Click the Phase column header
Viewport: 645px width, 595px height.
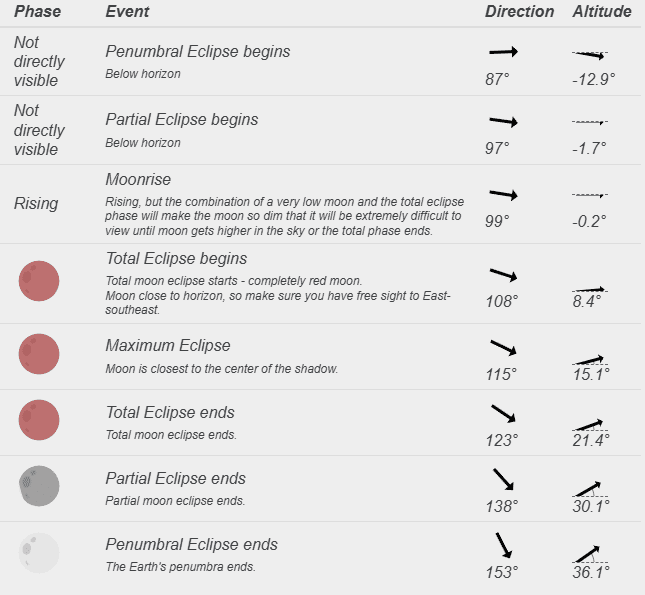37,12
